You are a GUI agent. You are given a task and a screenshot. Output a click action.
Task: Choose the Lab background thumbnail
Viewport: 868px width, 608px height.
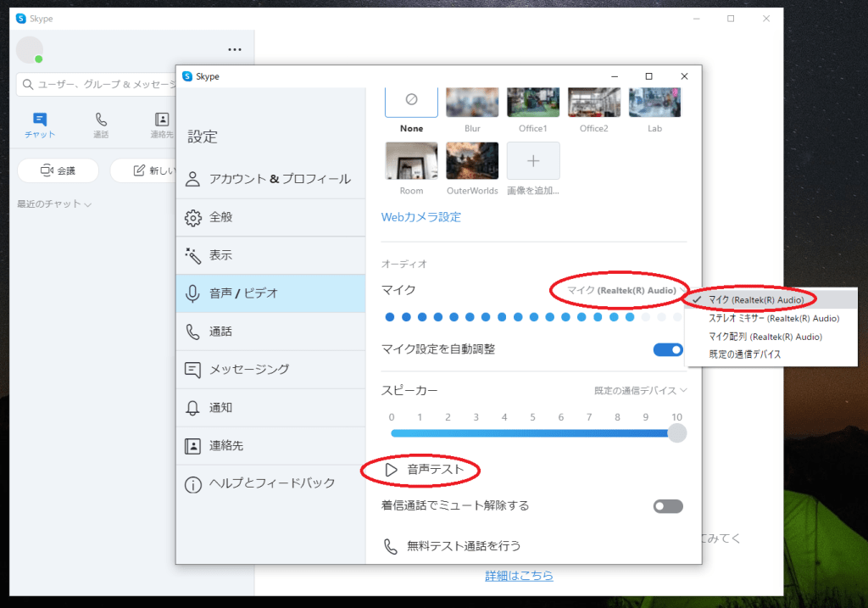tap(655, 103)
